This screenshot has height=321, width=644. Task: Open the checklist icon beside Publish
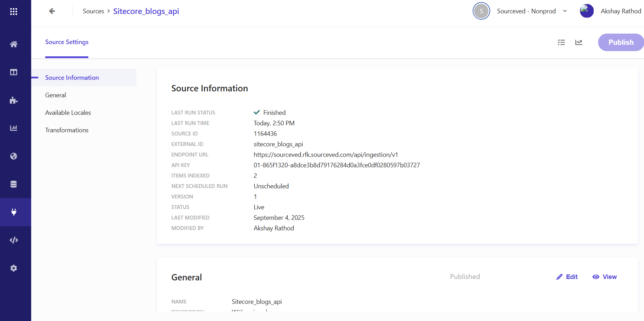[561, 42]
